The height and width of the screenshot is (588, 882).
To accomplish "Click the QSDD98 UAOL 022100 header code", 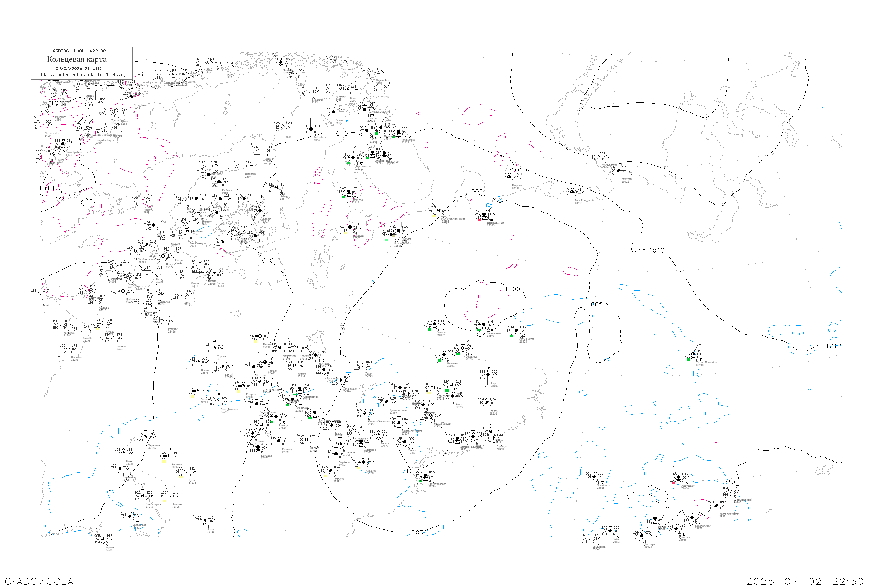I will coord(79,51).
